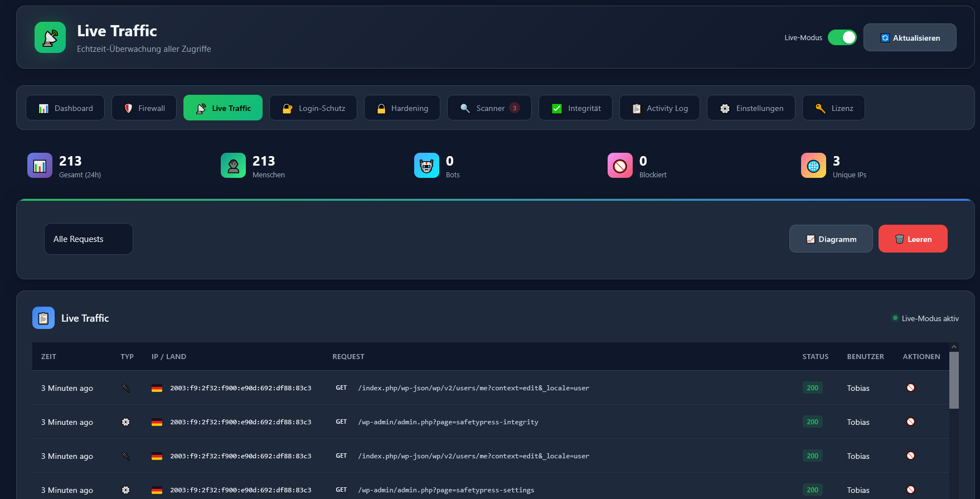Click block icon for safetypress-integrity request

pos(910,422)
